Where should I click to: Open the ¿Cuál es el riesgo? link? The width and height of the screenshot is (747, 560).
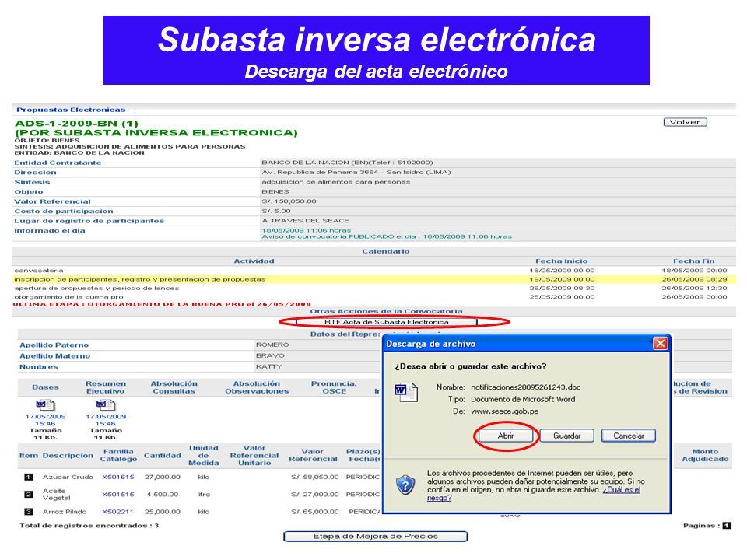[x=534, y=493]
